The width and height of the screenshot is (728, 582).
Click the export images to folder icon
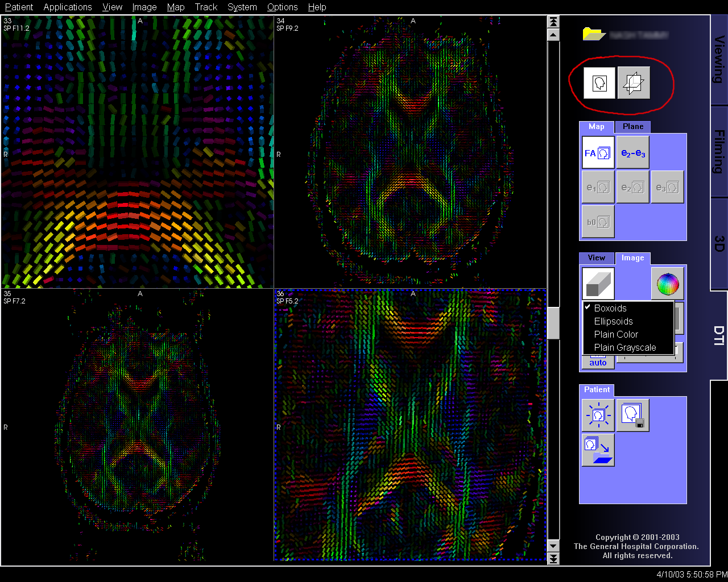[x=598, y=450]
